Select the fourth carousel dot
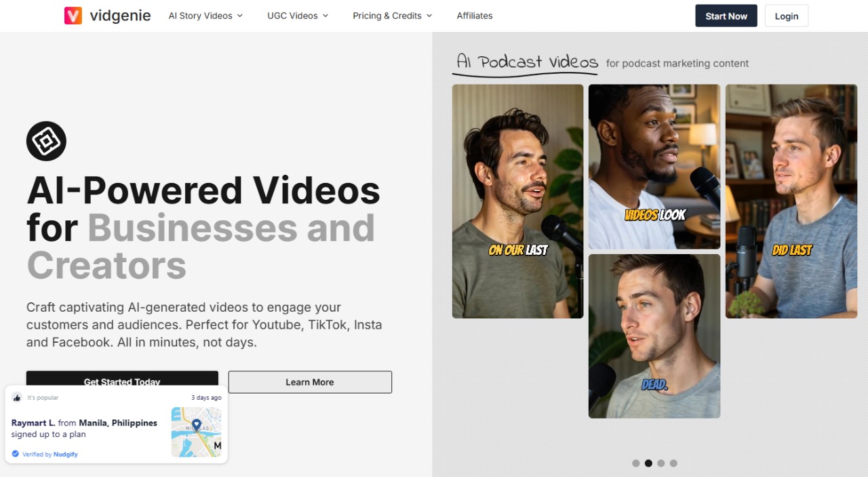Screen dimensions: 868x477 [x=673, y=463]
